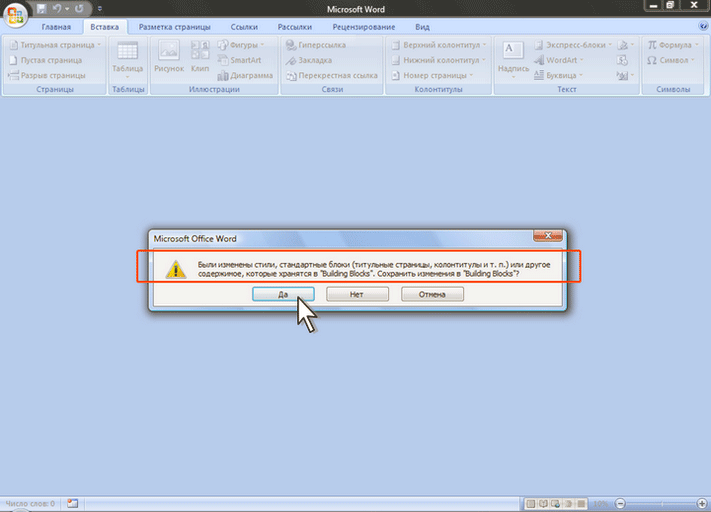Click the Число слов word count
The height and width of the screenshot is (512, 711).
30,503
